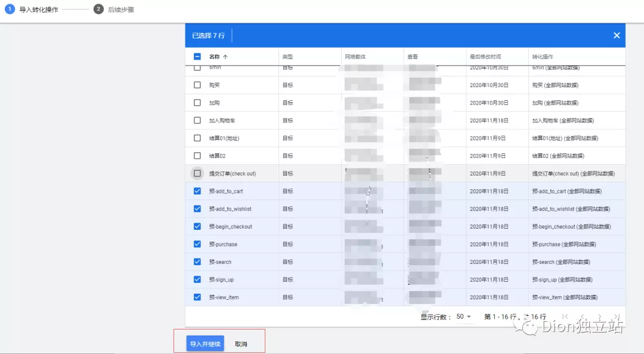Select the 预-view_item row name
Screen dimensions: 644x354
point(224,297)
